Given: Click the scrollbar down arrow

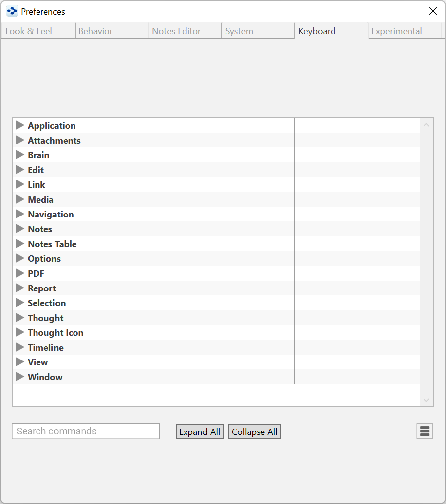Looking at the screenshot, I should pyautogui.click(x=427, y=400).
